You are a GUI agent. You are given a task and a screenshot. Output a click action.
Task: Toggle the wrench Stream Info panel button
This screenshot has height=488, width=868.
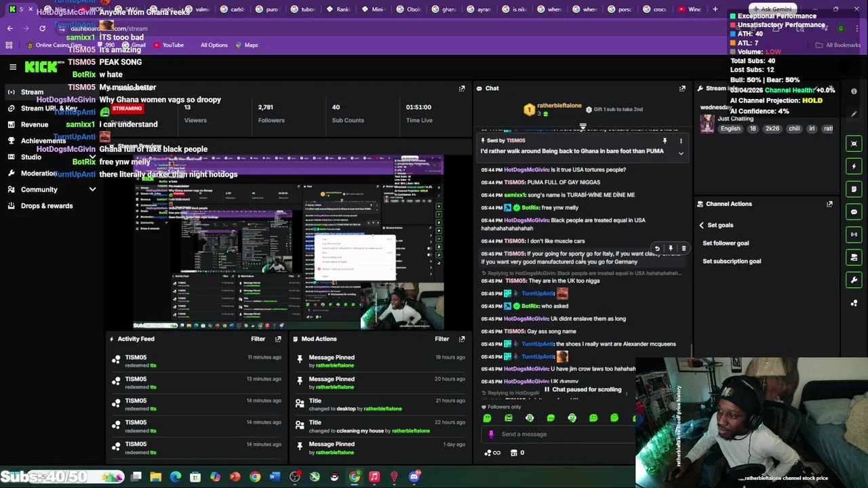click(x=854, y=280)
